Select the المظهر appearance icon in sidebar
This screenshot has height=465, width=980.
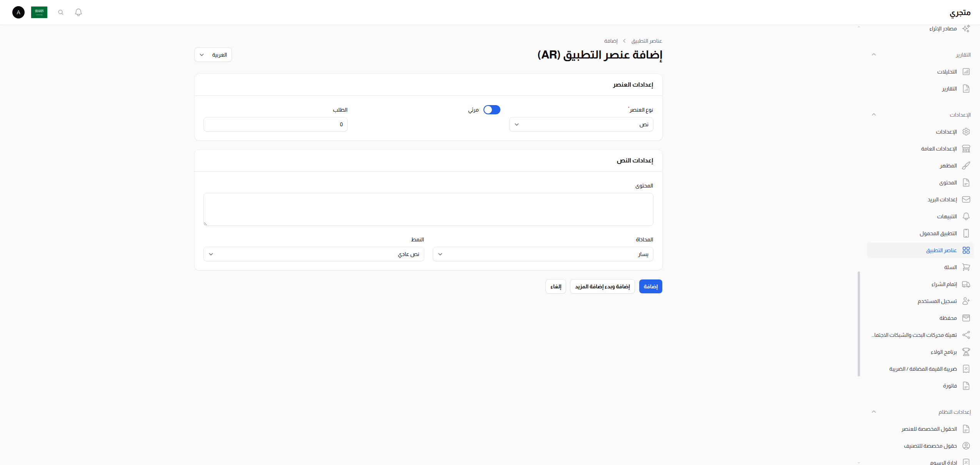pos(967,166)
